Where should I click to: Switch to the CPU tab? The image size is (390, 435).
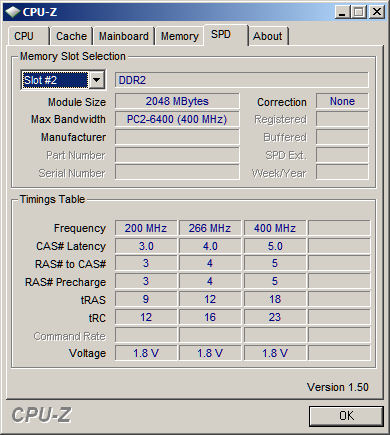(x=28, y=36)
